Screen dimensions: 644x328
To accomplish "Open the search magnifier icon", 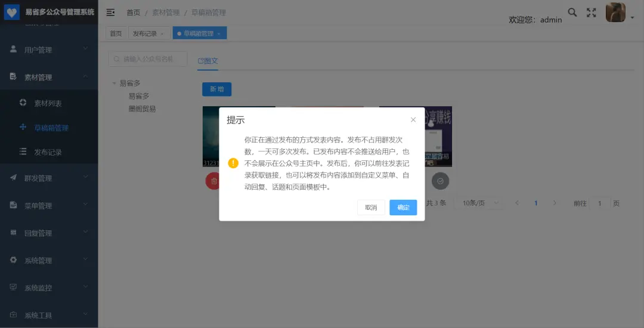I will [572, 13].
